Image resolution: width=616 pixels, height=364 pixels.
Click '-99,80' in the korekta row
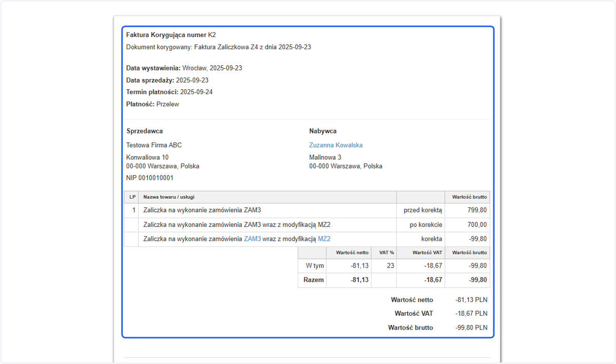tap(477, 239)
